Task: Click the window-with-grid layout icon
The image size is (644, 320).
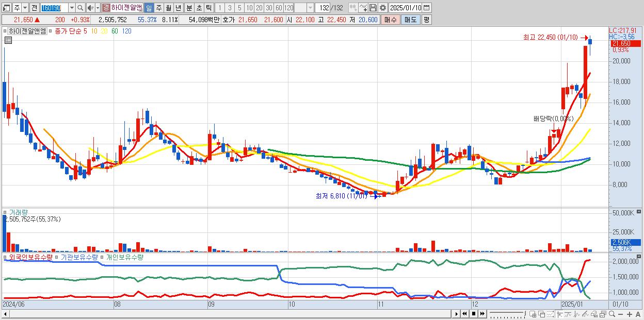Action: [533, 314]
